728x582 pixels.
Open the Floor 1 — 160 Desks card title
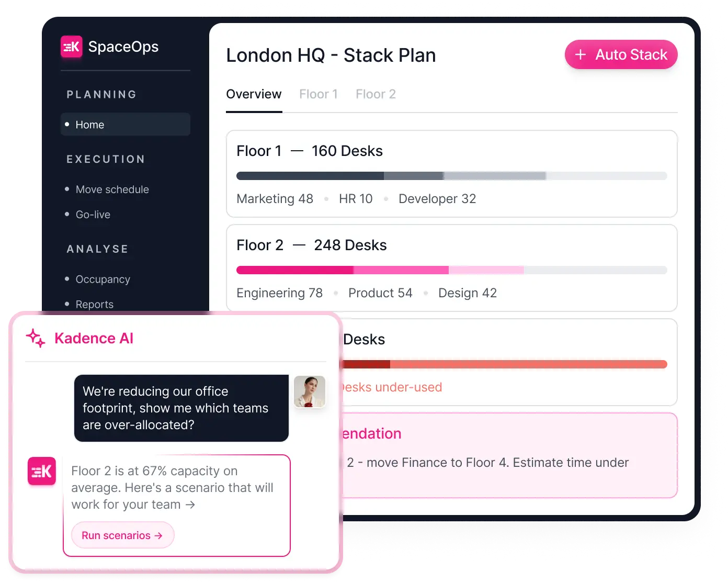coord(309,151)
